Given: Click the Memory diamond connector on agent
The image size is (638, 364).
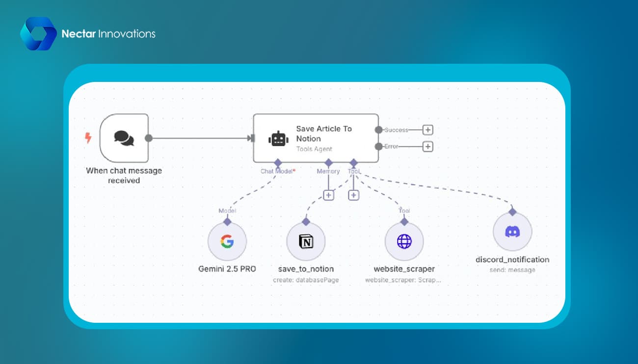Looking at the screenshot, I should pos(328,162).
